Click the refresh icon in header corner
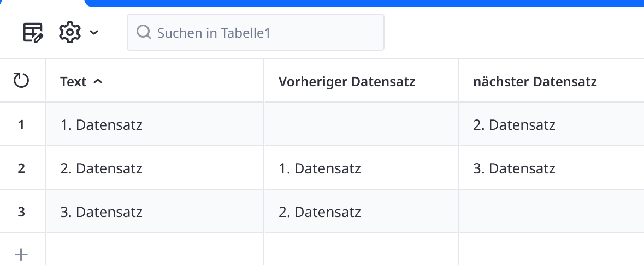Image resolution: width=644 pixels, height=265 pixels. (21, 81)
